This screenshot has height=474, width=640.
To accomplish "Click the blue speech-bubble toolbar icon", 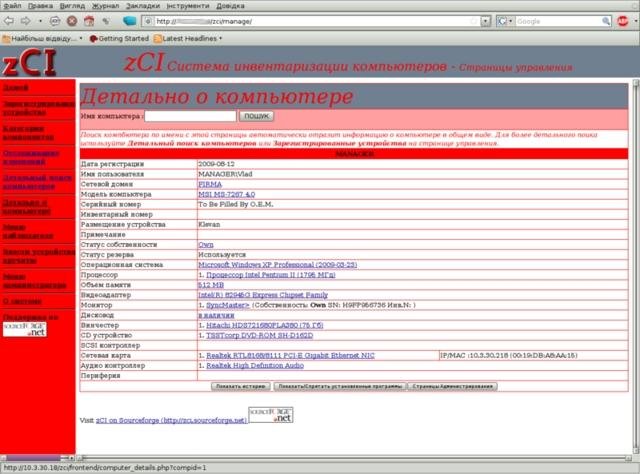I will pyautogui.click(x=129, y=21).
